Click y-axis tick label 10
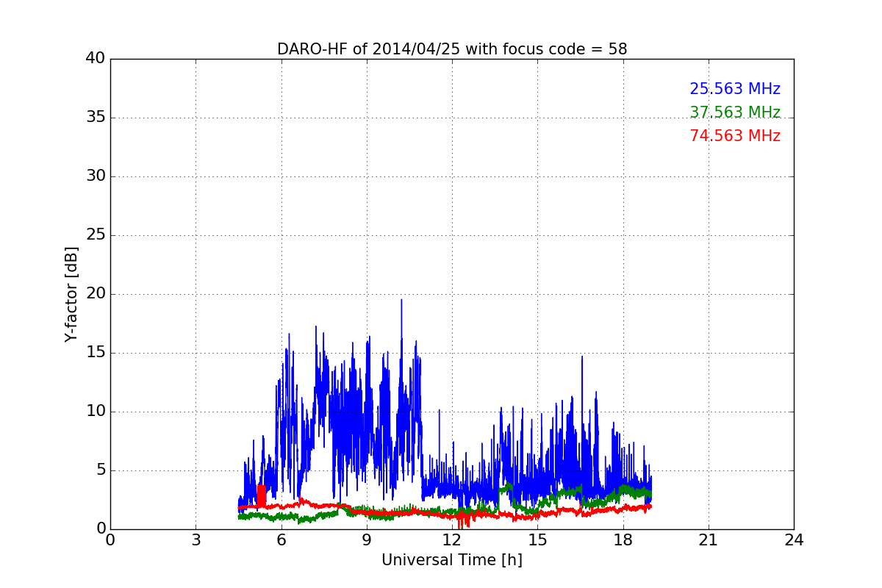The height and width of the screenshot is (588, 882). 96,412
